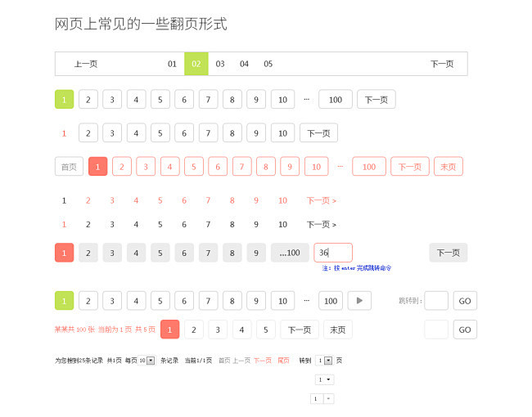The width and height of the screenshot is (532, 417).
Task: Click the red-outlined 下一页 button
Action: (x=410, y=167)
